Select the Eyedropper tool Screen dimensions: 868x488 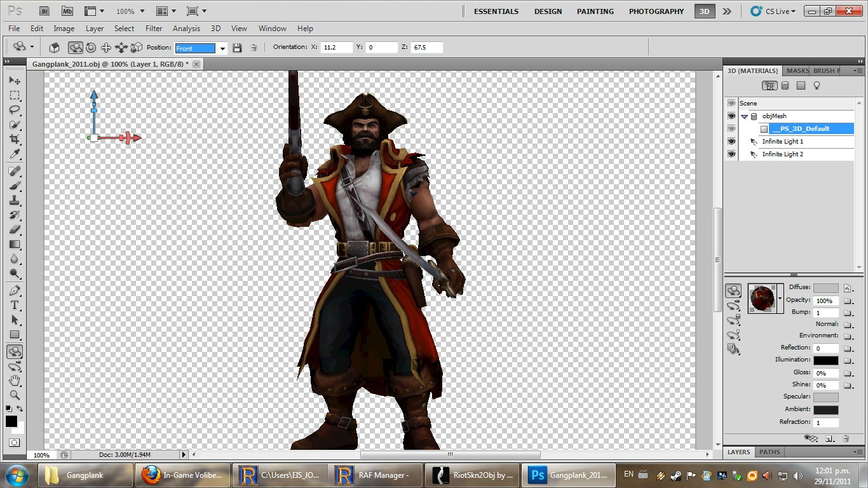[x=15, y=154]
